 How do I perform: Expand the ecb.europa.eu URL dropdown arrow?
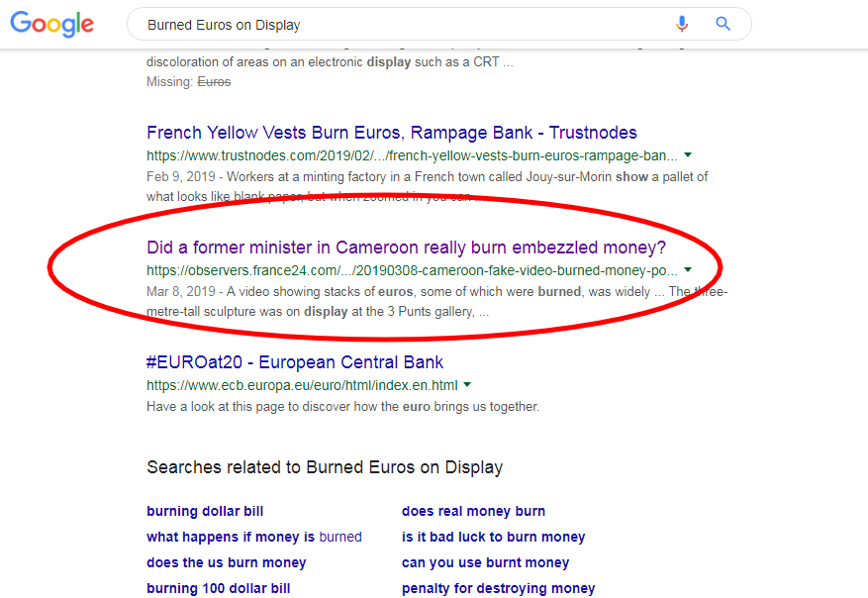click(467, 385)
